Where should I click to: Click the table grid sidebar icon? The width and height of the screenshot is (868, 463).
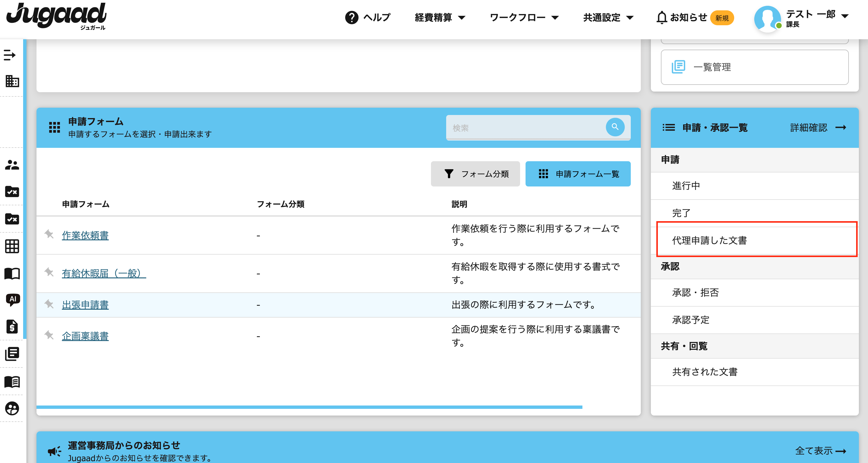(12, 246)
